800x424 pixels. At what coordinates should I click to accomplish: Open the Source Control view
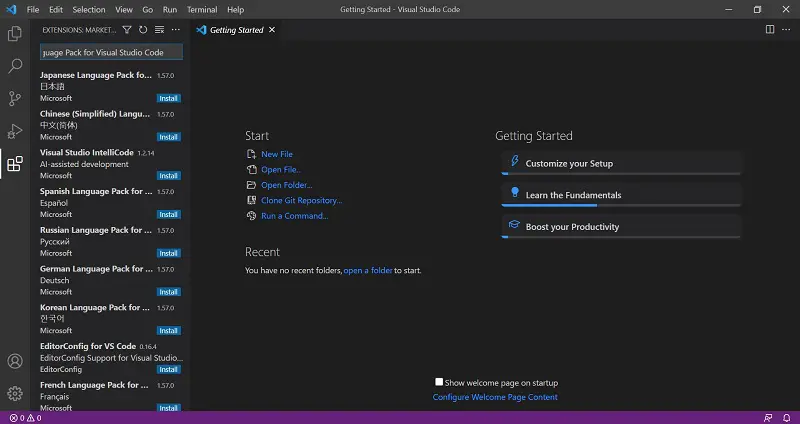15,98
